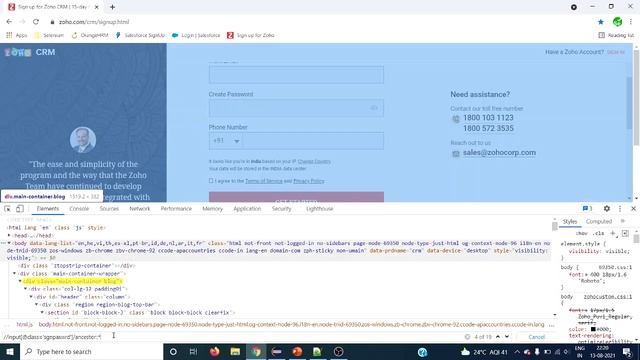Open the Terms of Service link
This screenshot has width=640, height=360.
[264, 181]
